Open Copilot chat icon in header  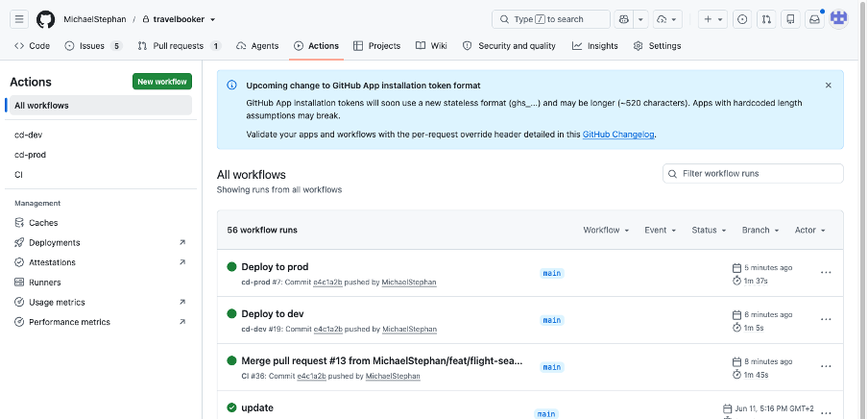pos(624,19)
